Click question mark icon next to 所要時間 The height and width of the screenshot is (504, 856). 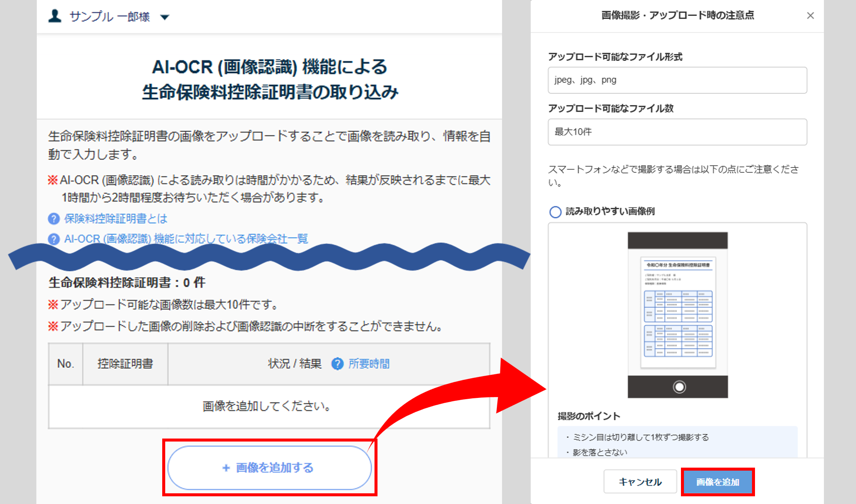(x=337, y=364)
